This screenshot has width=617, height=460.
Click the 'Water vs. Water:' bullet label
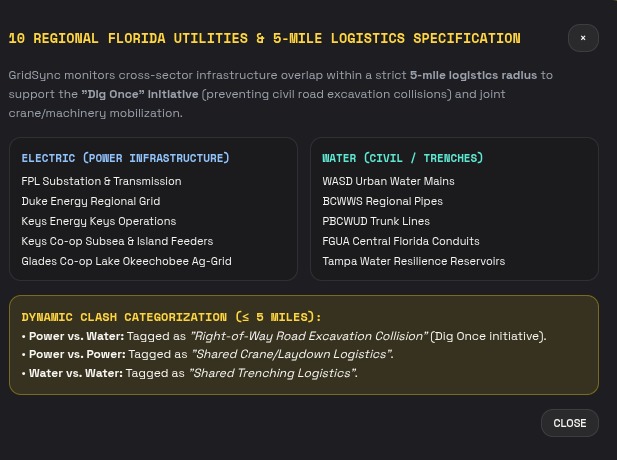point(76,373)
